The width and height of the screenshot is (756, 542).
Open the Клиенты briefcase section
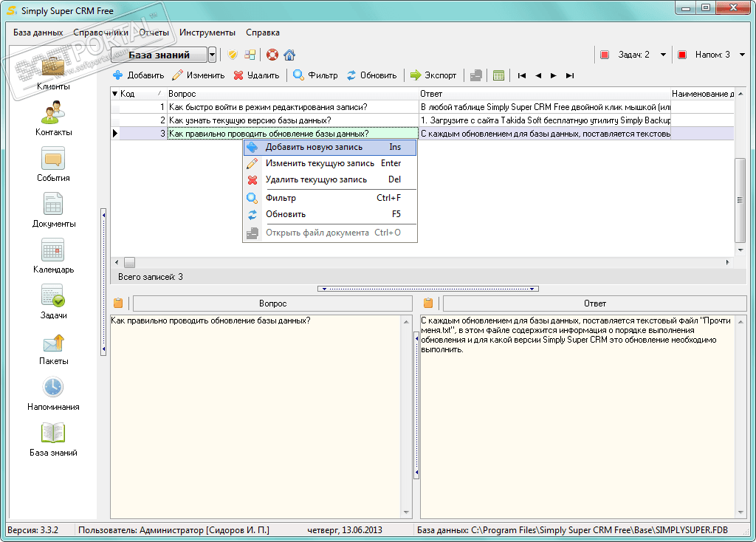click(53, 72)
